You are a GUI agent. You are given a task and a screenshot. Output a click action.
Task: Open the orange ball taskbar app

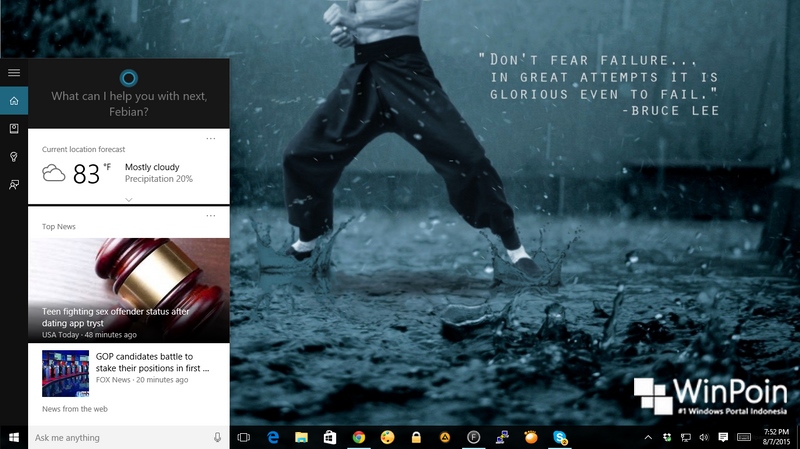point(531,437)
